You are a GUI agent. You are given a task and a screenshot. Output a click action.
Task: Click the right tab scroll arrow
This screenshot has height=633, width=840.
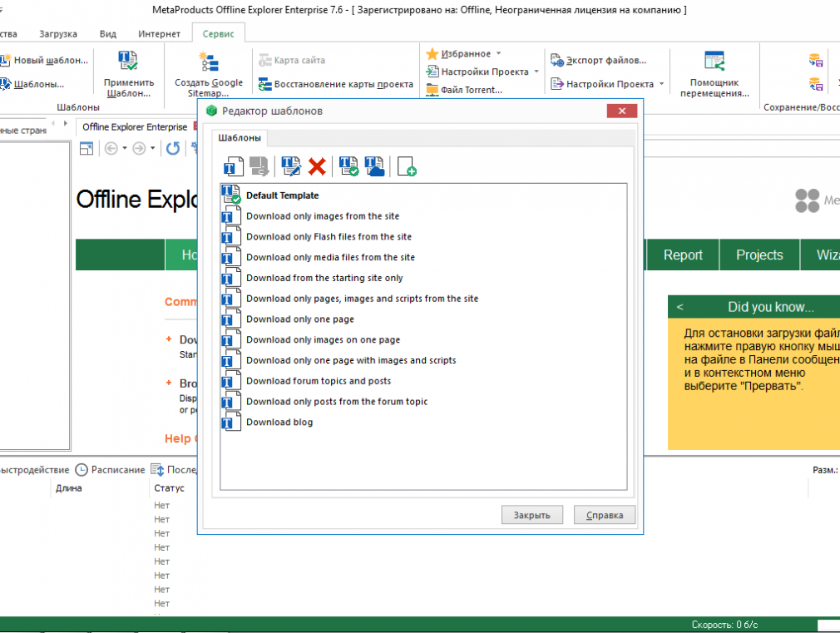point(66,124)
